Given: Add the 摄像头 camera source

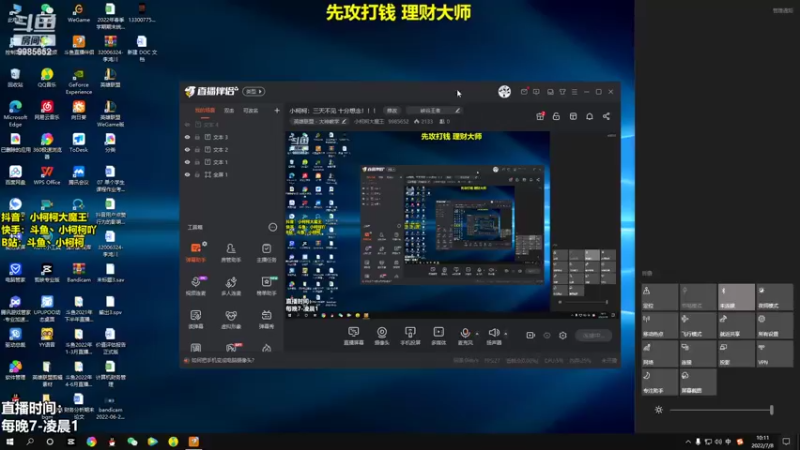Looking at the screenshot, I should click(x=382, y=336).
